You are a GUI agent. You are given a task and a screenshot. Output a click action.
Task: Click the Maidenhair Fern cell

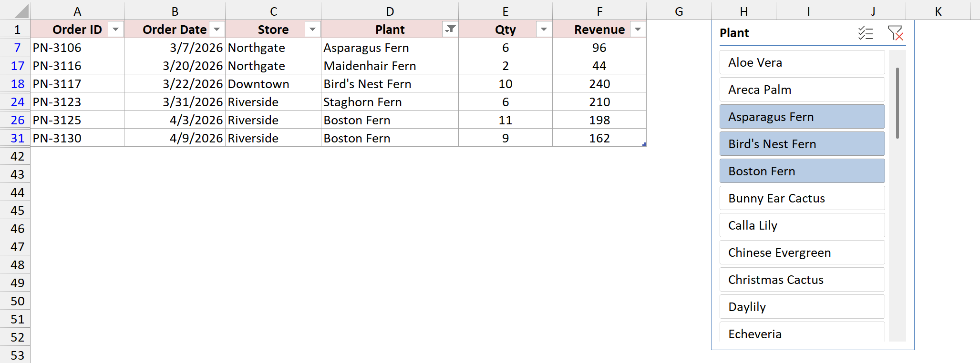tap(390, 66)
